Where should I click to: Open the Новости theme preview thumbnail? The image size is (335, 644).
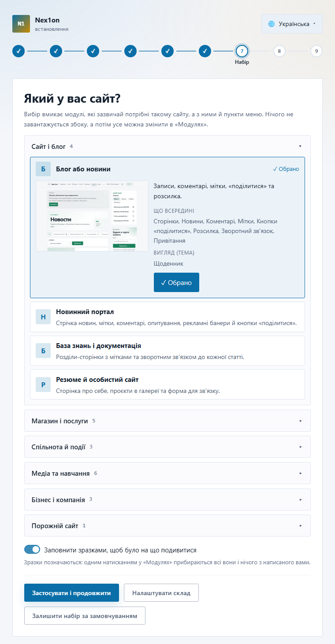tap(92, 216)
